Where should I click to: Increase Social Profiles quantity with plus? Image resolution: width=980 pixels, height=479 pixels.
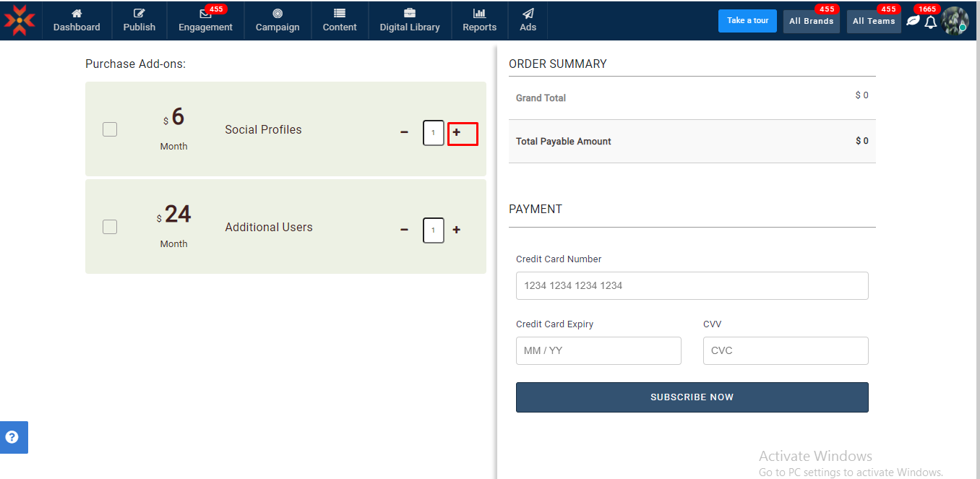coord(457,132)
